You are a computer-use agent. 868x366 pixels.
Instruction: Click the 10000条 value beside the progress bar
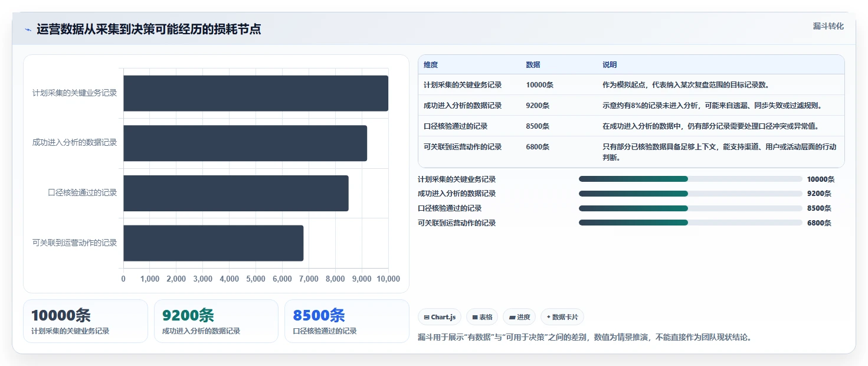pos(821,179)
